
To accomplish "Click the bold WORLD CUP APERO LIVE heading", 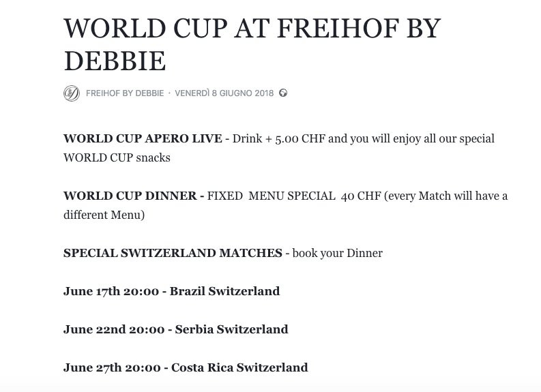I will click(x=142, y=138).
